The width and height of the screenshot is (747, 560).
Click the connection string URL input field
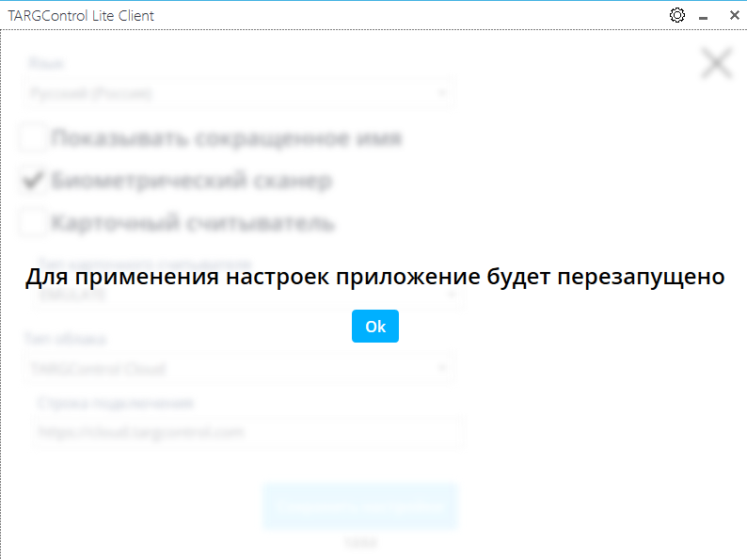[x=245, y=432]
